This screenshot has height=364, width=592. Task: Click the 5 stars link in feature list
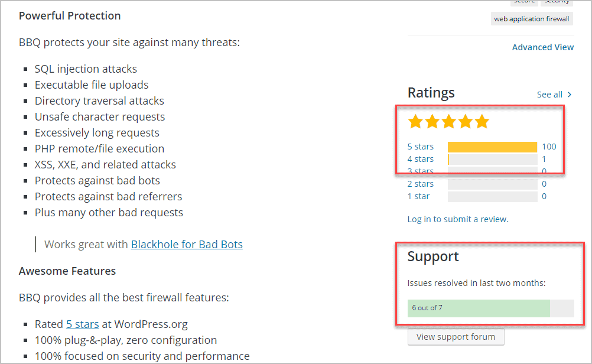pyautogui.click(x=82, y=323)
